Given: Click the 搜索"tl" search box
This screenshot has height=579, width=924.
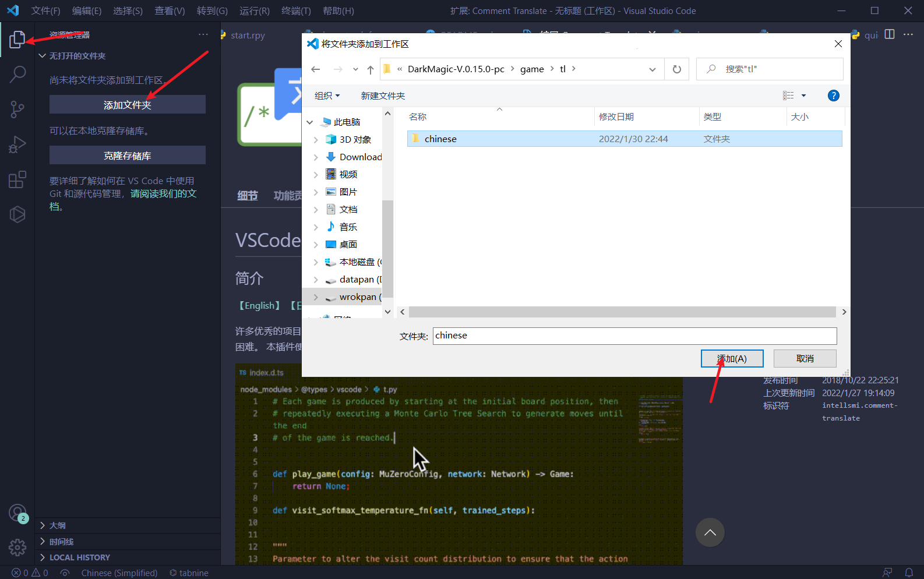Looking at the screenshot, I should 770,69.
